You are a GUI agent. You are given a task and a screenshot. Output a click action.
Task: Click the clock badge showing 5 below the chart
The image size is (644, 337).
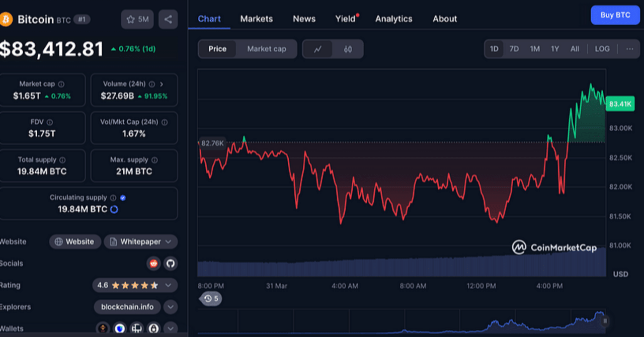point(211,298)
